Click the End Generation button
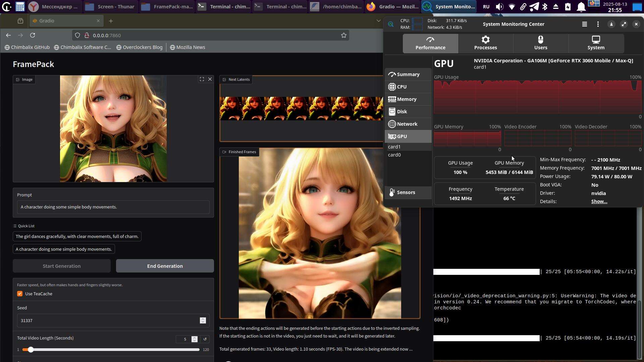The width and height of the screenshot is (644, 362). coord(165,266)
